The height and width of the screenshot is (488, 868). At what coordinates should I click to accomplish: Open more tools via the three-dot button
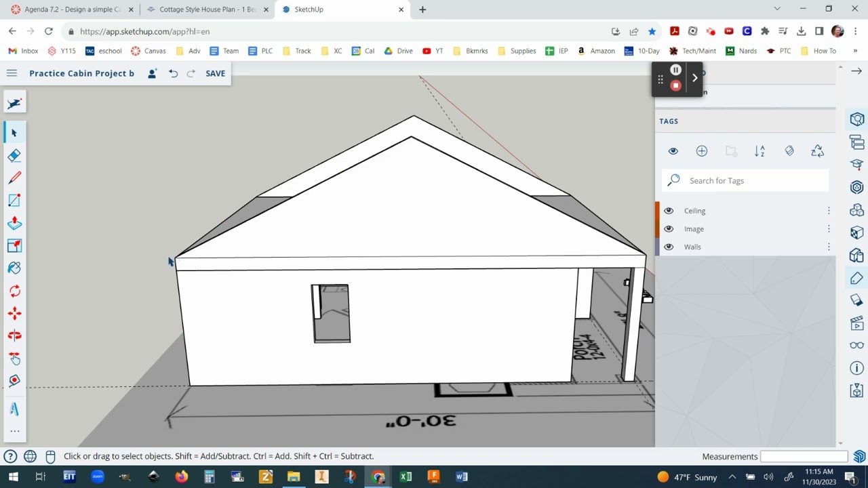pyautogui.click(x=14, y=431)
